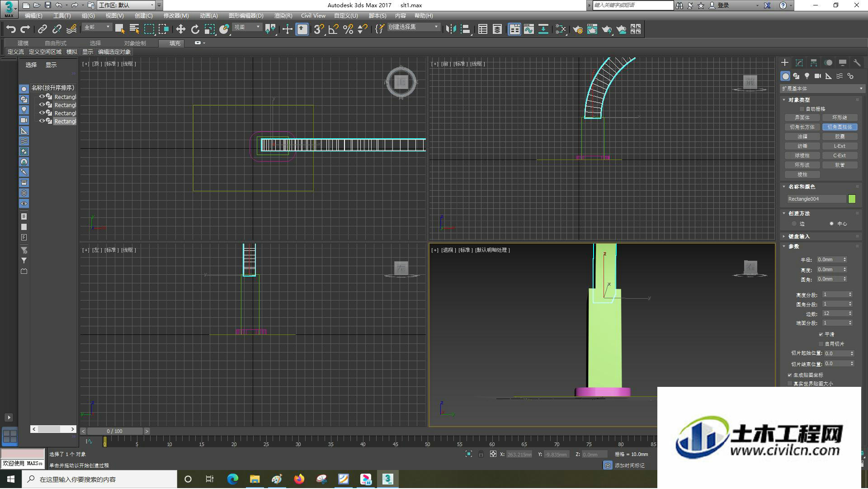Select the 边 creation method radio

[794, 224]
